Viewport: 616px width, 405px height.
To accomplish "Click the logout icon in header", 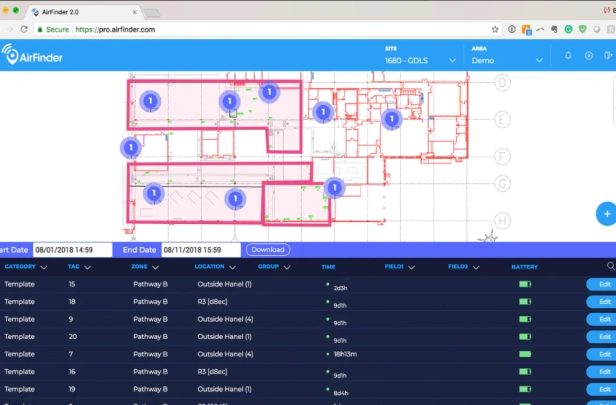I will click(x=608, y=55).
